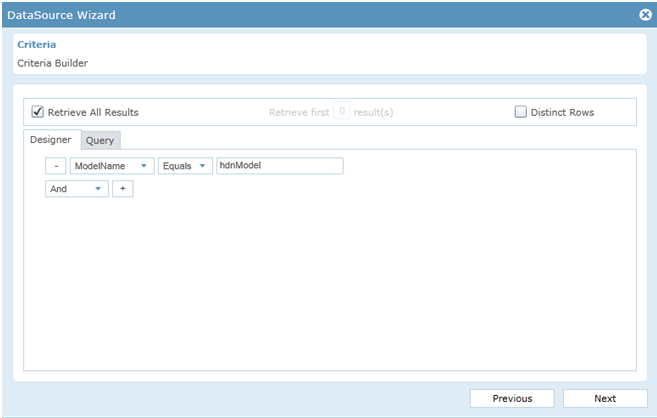The height and width of the screenshot is (418, 657).
Task: Proceed with the Next button
Action: pos(605,398)
